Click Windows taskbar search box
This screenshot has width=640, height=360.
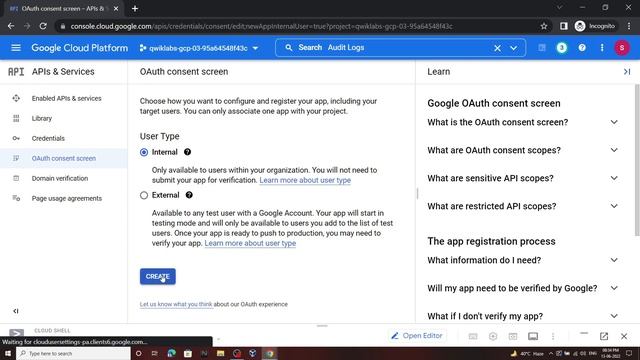(73, 353)
